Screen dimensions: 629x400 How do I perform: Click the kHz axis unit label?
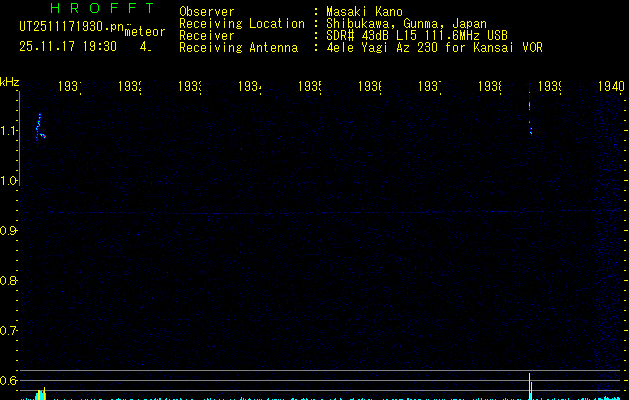point(10,80)
